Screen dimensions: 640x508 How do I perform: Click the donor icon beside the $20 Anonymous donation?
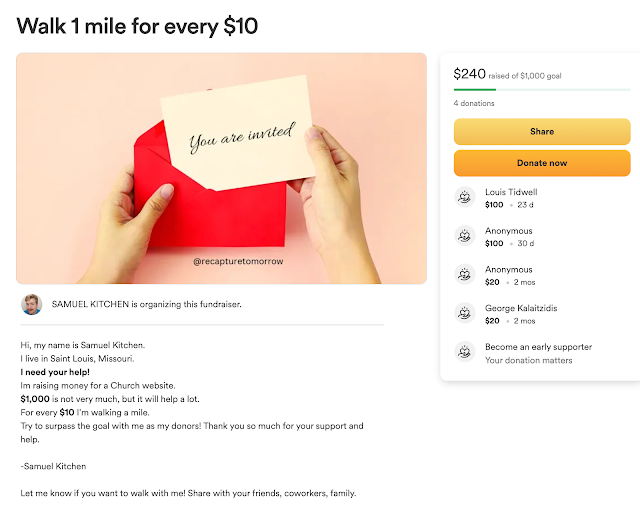[x=464, y=274]
